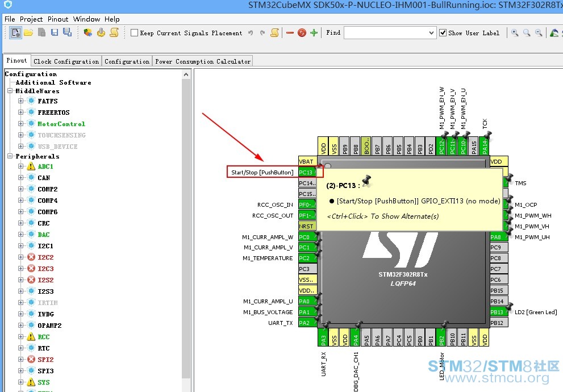
Task: Expand the FATFS tree node
Action: tap(21, 101)
